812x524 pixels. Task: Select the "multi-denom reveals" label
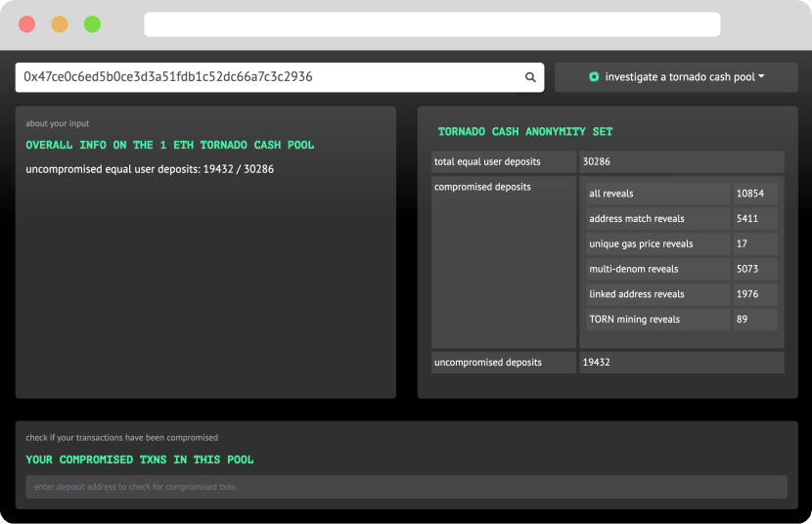657,269
